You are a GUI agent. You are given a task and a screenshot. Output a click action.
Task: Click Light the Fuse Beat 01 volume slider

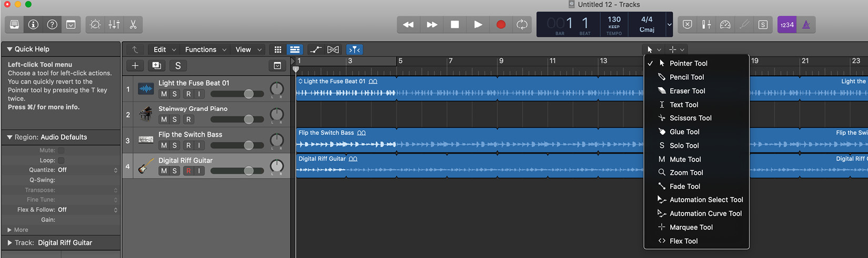pyautogui.click(x=237, y=94)
